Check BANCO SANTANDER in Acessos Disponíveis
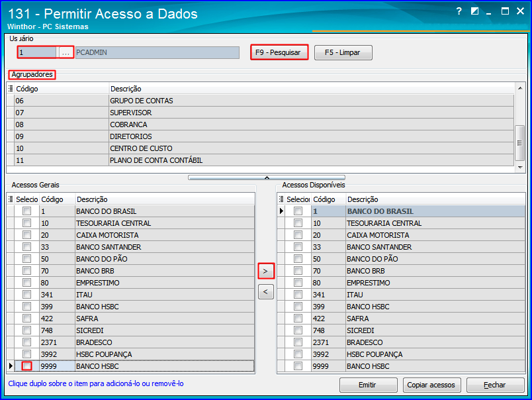Screen dimensions: 532x400 pyautogui.click(x=298, y=247)
